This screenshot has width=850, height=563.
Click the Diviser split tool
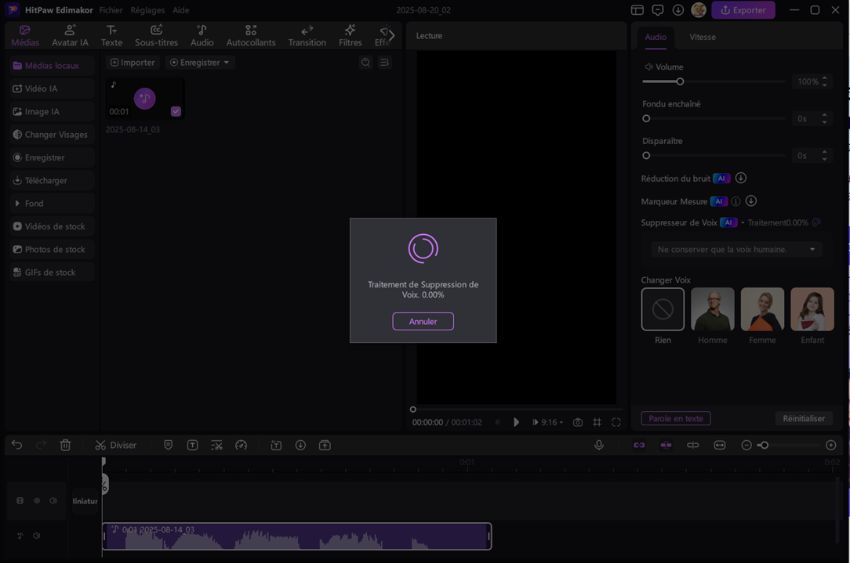coord(116,445)
